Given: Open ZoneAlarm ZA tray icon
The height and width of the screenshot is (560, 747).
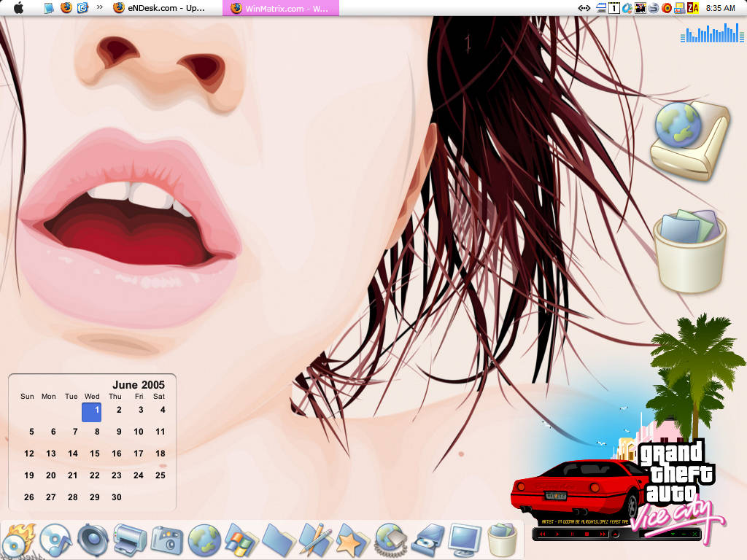Looking at the screenshot, I should (693, 7).
